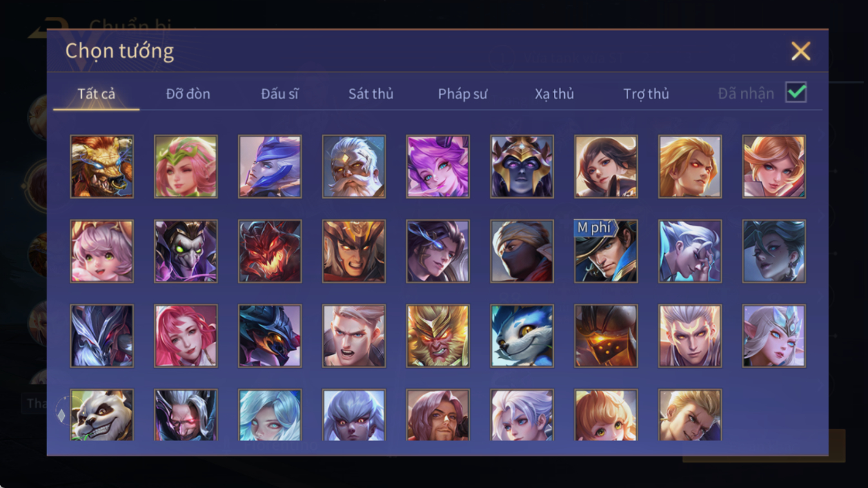Pick the panda hero portrait

[x=102, y=415]
